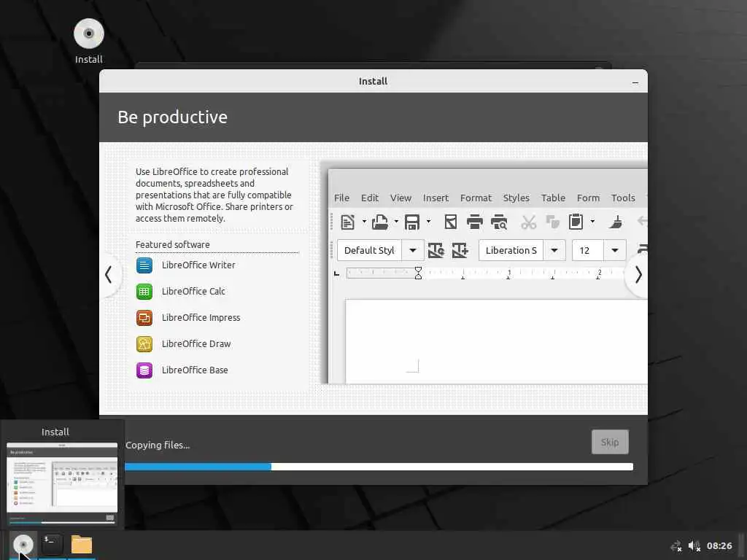Open the terminal from the taskbar
This screenshot has width=747, height=560.
click(x=53, y=544)
